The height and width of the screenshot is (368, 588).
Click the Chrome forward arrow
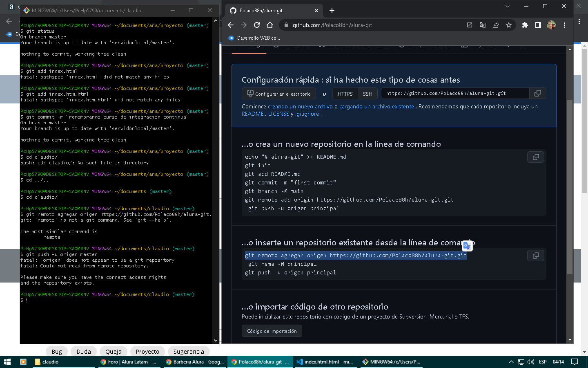244,25
